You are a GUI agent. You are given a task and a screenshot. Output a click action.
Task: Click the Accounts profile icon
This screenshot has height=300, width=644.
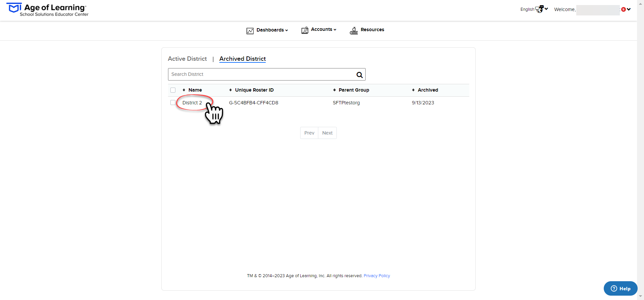coord(305,30)
